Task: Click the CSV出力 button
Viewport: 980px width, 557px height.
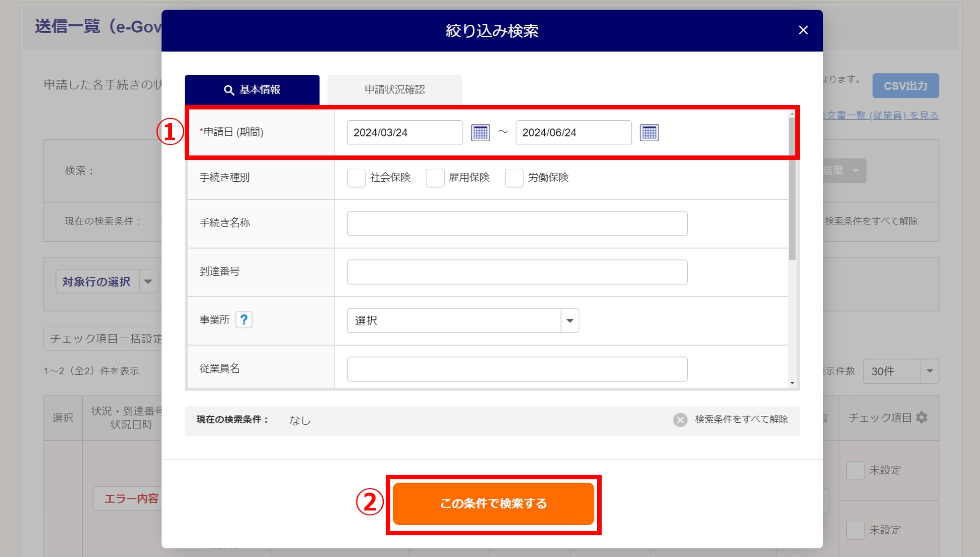Action: (x=905, y=86)
